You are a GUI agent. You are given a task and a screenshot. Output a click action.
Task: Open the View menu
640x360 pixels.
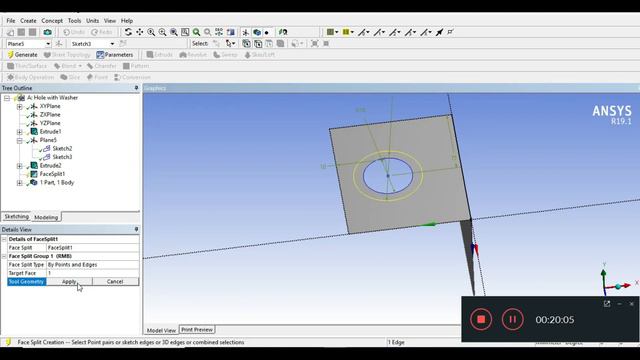pyautogui.click(x=110, y=20)
